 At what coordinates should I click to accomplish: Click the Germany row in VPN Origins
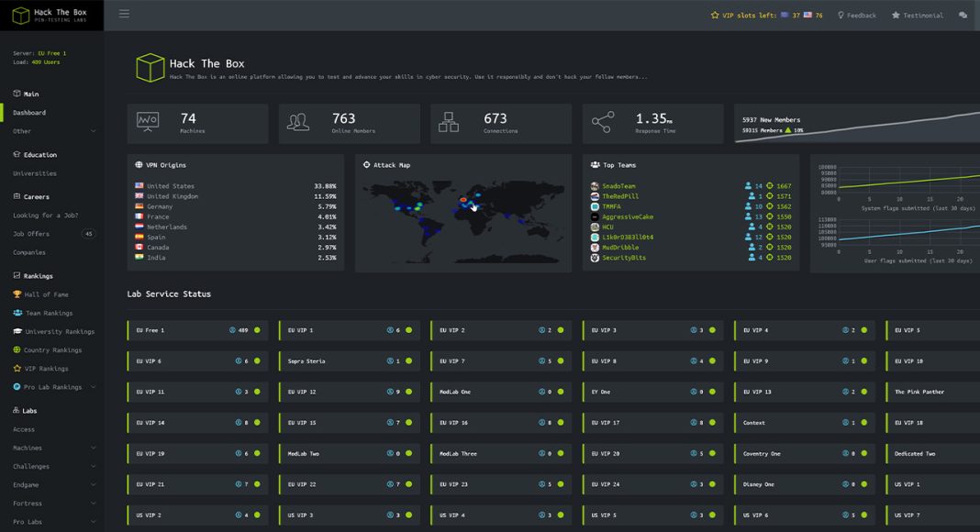click(x=236, y=206)
